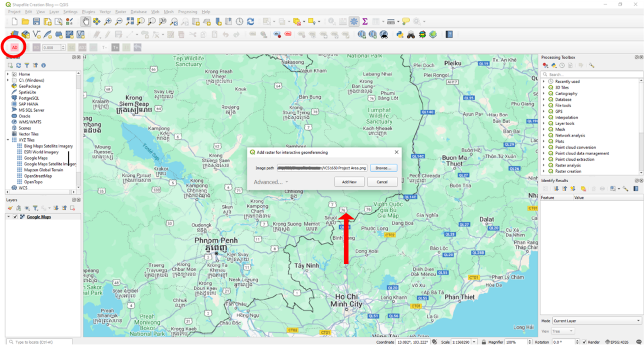Click the Magnifier percentage spin box

point(518,342)
